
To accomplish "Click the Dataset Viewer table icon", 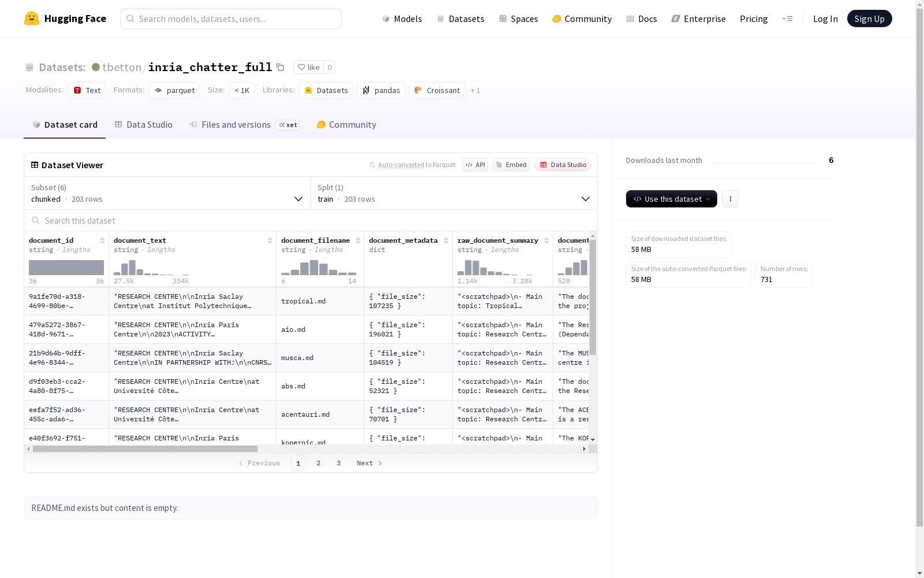I will coord(35,165).
